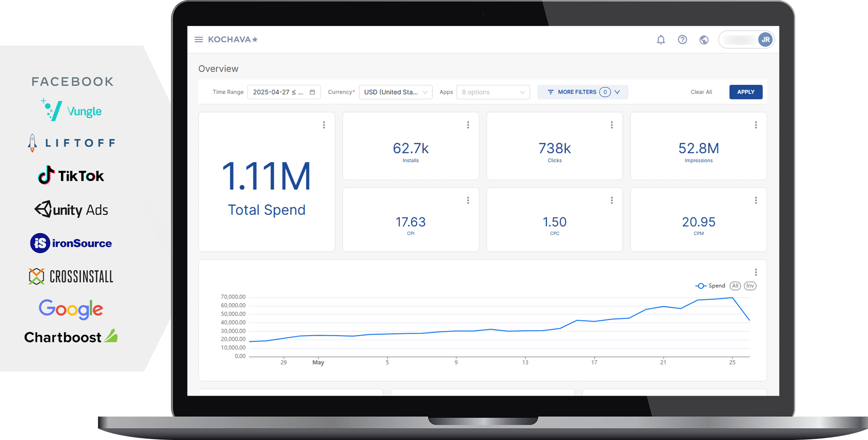Image resolution: width=868 pixels, height=440 pixels.
Task: Click the 62.7k Installs value
Action: tap(411, 148)
